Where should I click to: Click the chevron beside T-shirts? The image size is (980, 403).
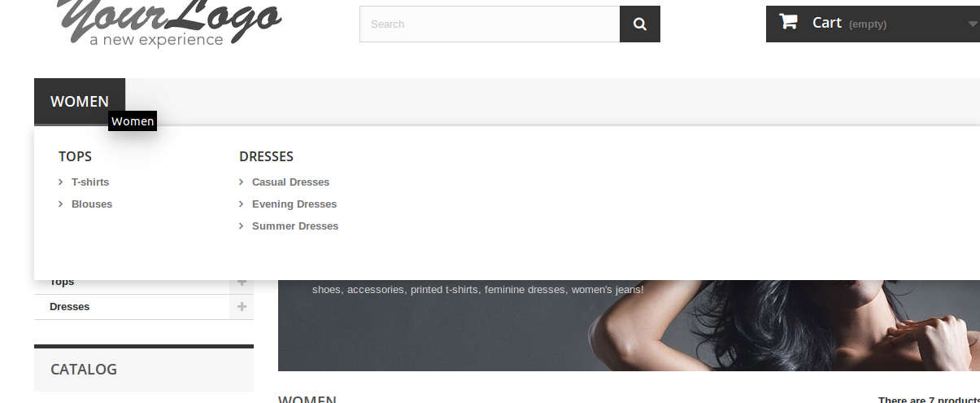click(61, 182)
